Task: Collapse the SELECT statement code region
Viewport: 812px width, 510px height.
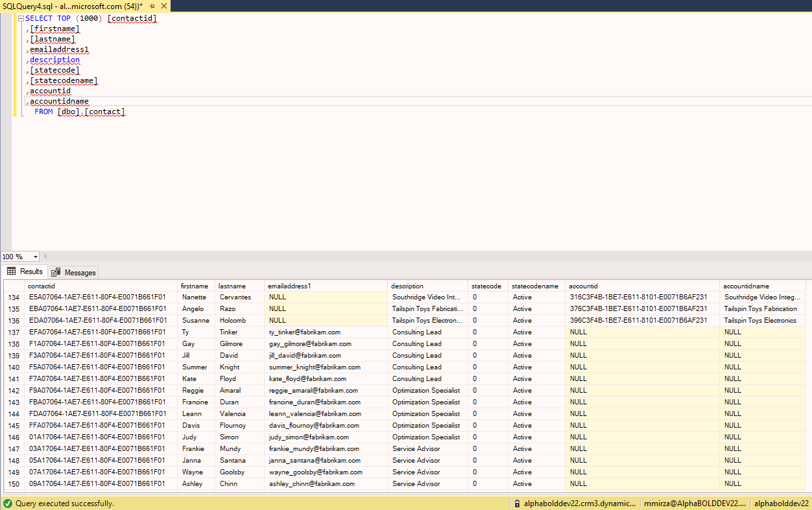Action: (x=21, y=18)
